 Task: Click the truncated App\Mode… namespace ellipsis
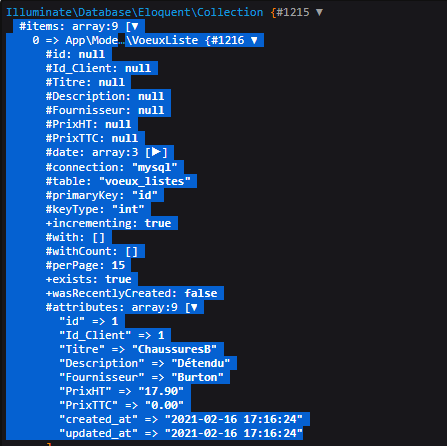point(121,40)
